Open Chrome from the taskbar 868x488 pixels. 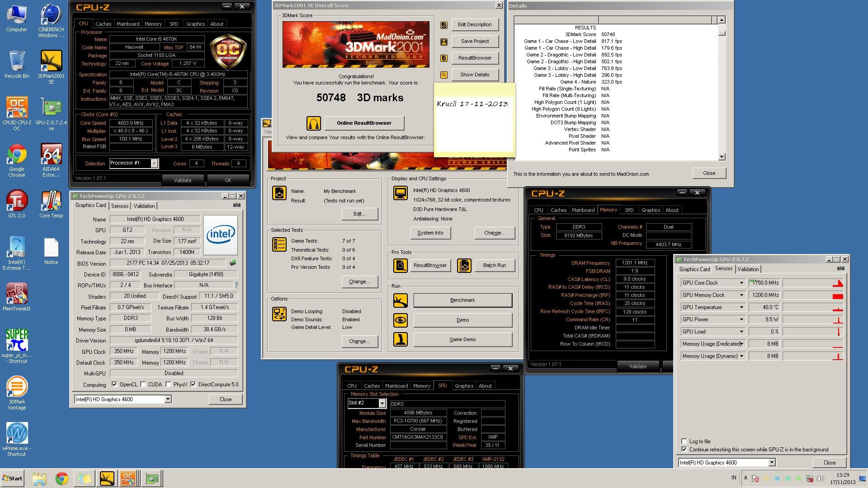coord(62,479)
